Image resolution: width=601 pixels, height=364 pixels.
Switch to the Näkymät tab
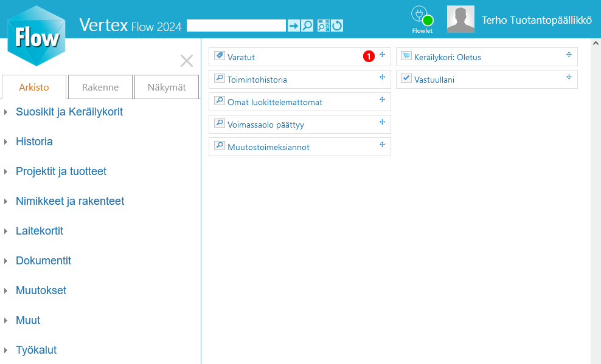pyautogui.click(x=167, y=87)
